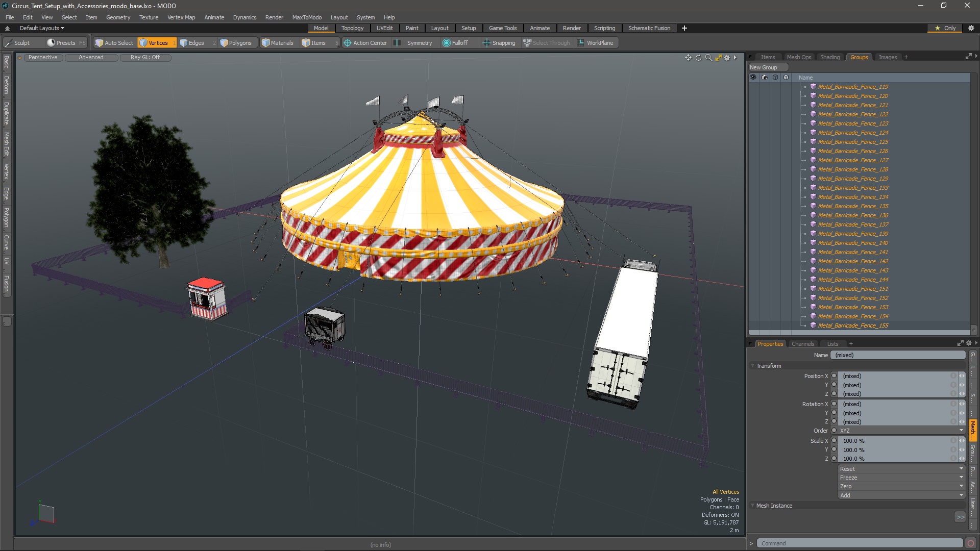The height and width of the screenshot is (551, 980).
Task: Click the record button beside Command field
Action: [971, 543]
